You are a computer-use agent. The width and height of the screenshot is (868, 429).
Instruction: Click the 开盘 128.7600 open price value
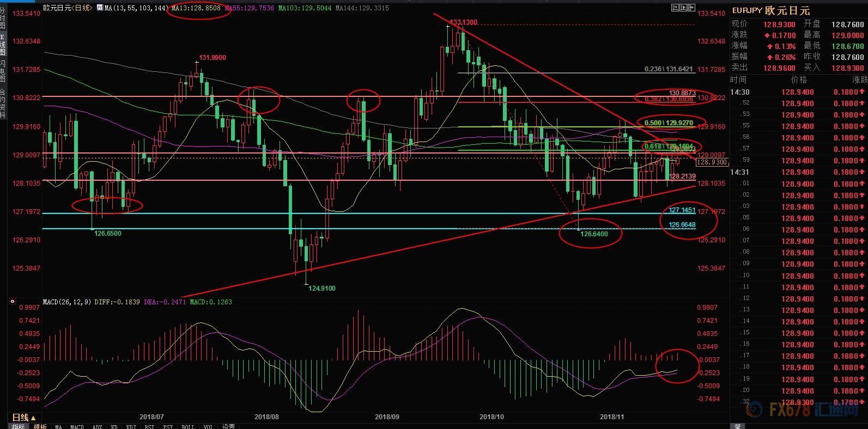tap(848, 24)
